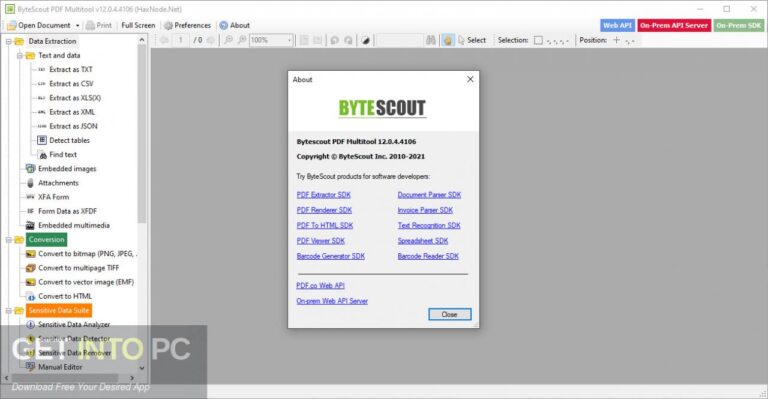This screenshot has width=768, height=399.
Task: Open the Text Recognition SDK link
Action: pyautogui.click(x=429, y=226)
